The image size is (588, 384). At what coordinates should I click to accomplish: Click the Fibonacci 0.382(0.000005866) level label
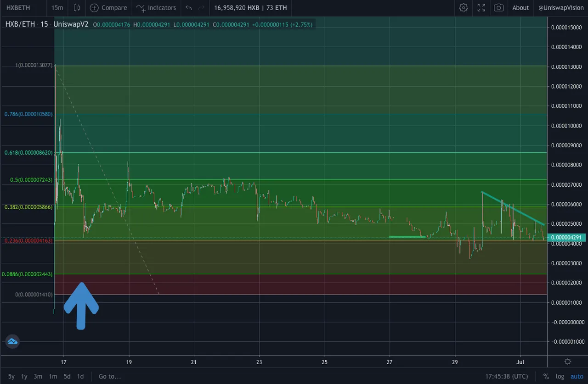[29, 207]
